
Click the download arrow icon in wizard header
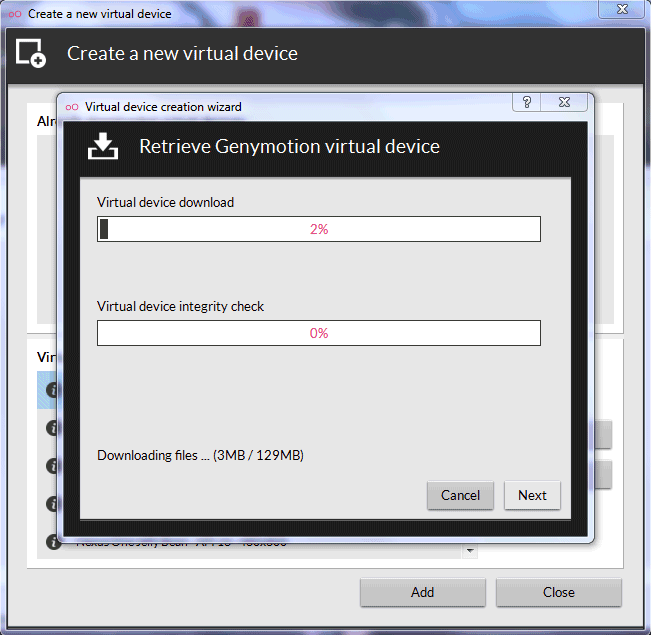(x=103, y=147)
